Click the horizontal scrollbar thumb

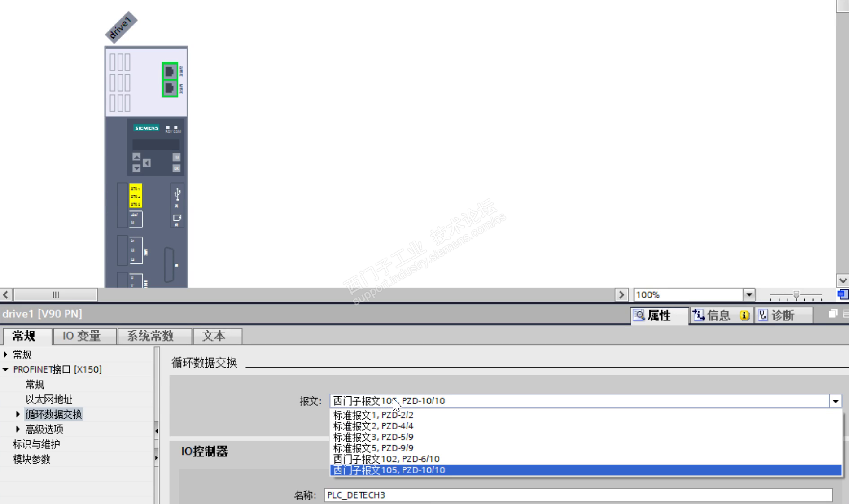point(56,295)
